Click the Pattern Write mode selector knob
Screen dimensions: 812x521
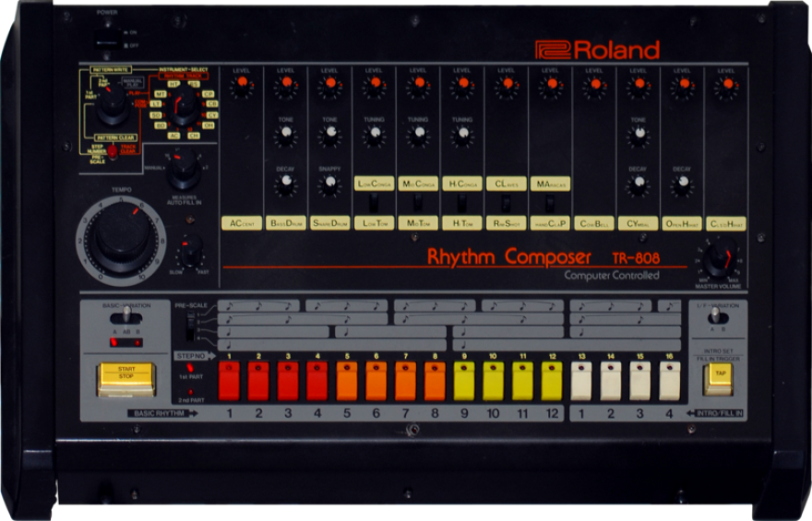point(113,103)
